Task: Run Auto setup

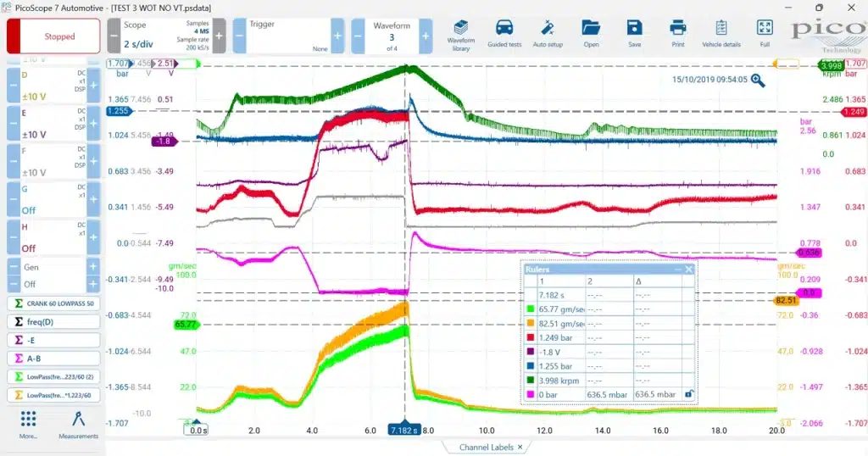Action: tap(548, 34)
